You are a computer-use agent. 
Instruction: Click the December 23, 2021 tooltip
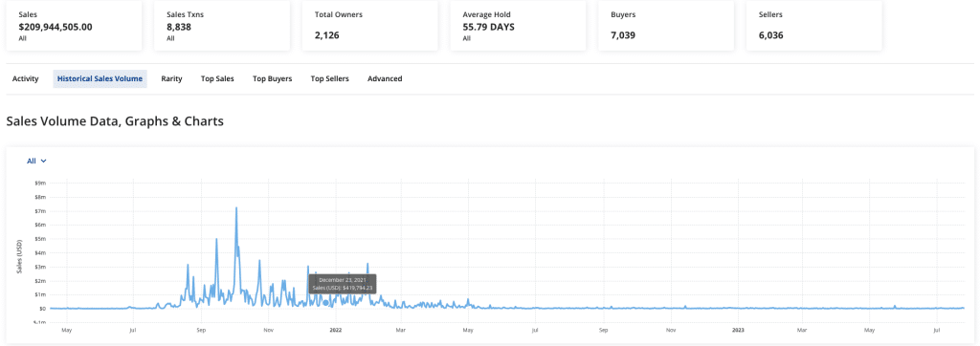click(343, 284)
